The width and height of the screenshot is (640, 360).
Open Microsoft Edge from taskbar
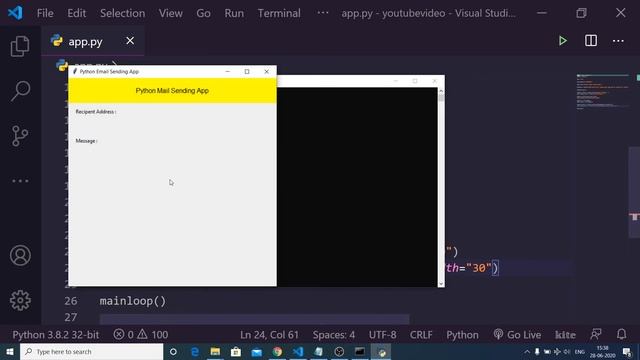pyautogui.click(x=195, y=351)
